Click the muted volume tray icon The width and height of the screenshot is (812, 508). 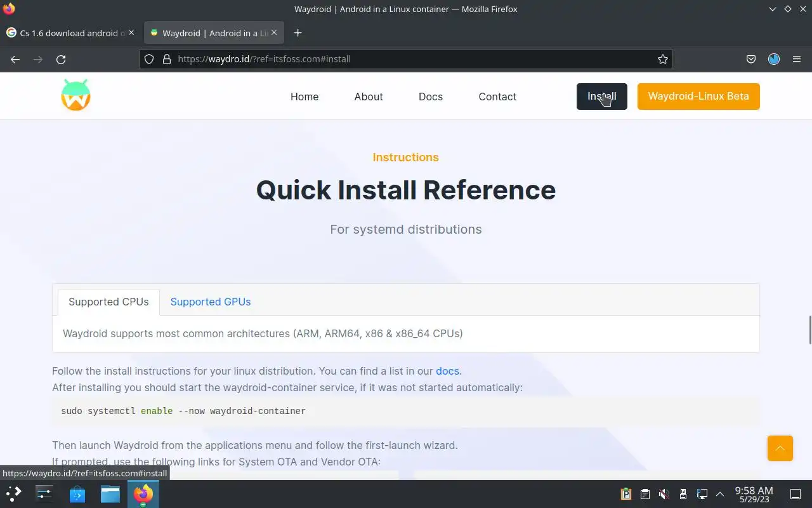(x=664, y=494)
